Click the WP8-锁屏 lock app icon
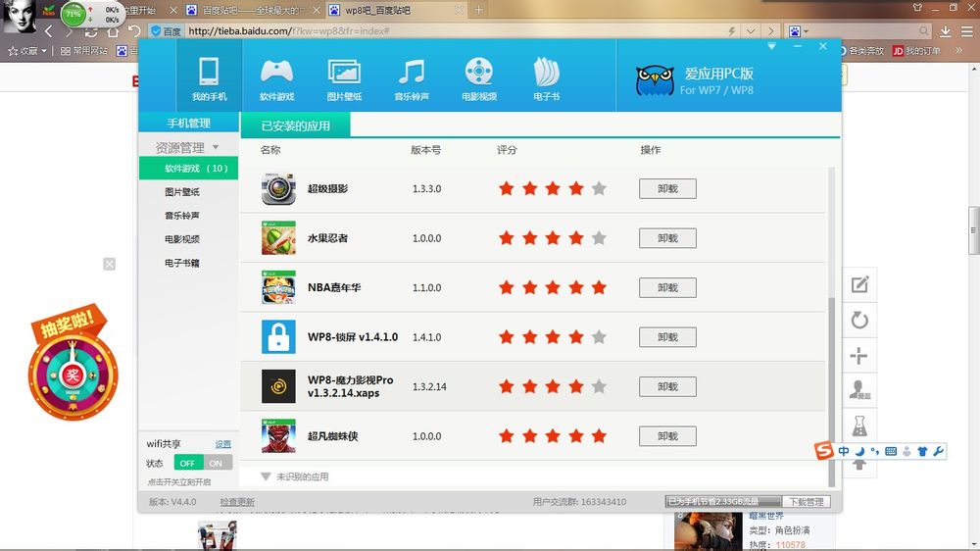Viewport: 980px width, 551px height. click(278, 337)
